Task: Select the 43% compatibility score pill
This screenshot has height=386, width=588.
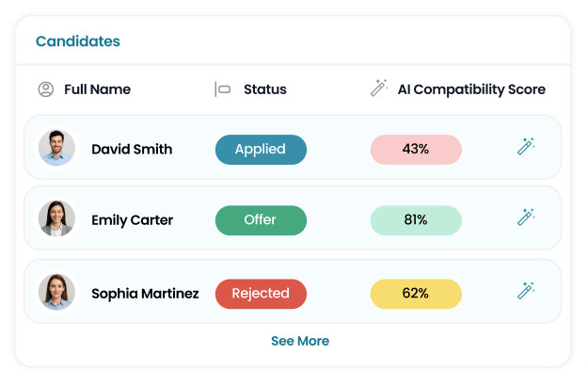Action: pyautogui.click(x=416, y=149)
